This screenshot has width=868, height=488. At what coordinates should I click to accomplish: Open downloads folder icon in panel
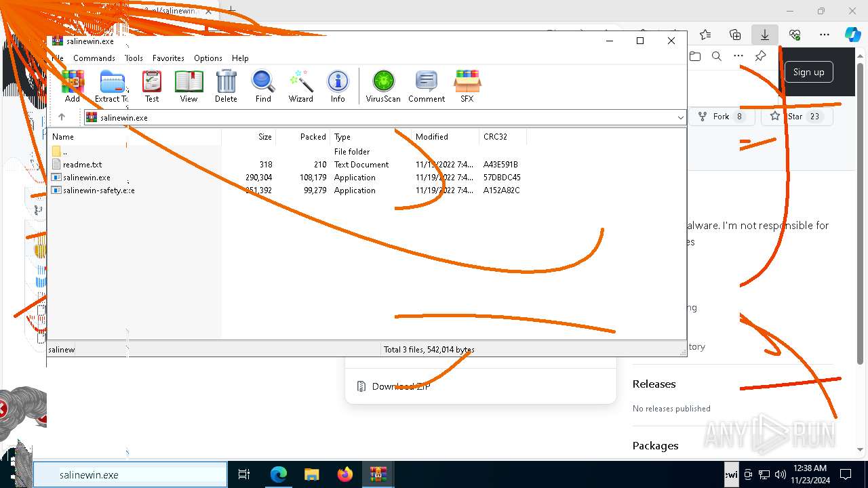(x=694, y=56)
